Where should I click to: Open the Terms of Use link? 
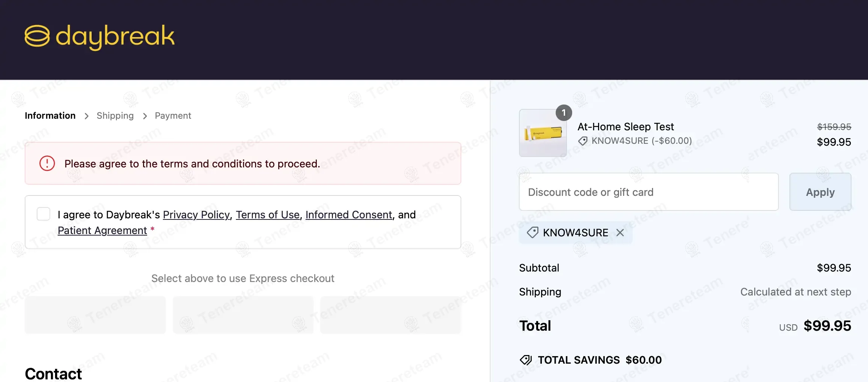(x=267, y=215)
